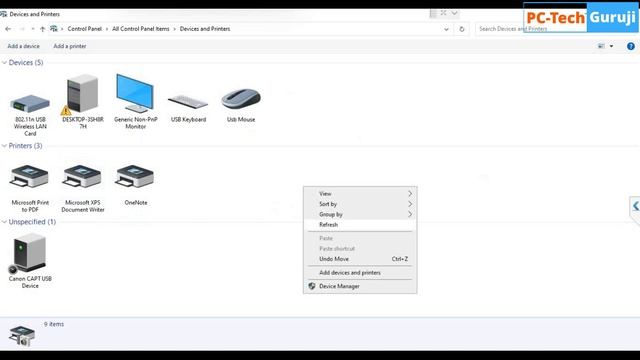Click Devices and Printers breadcrumb

[x=205, y=29]
